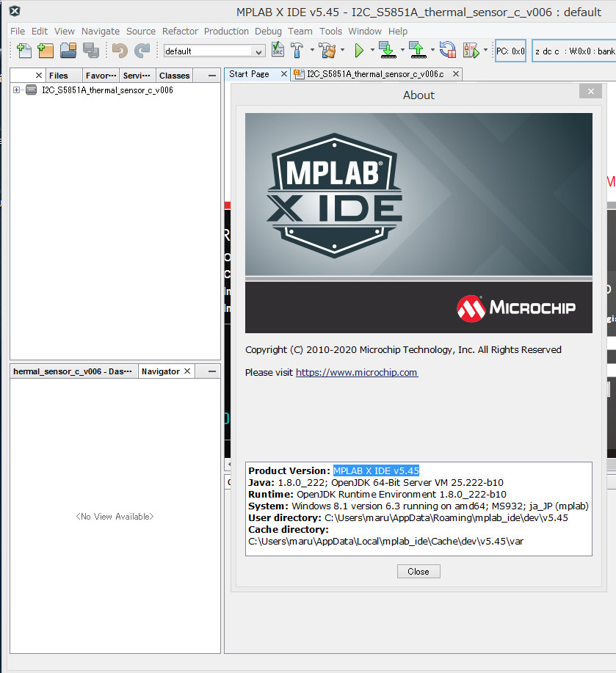Open the Tools menu

point(330,32)
